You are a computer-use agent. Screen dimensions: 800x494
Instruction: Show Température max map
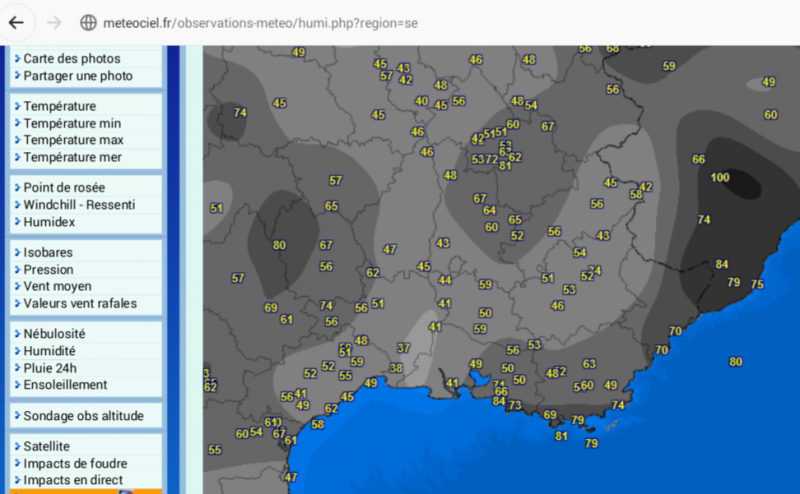click(x=74, y=140)
